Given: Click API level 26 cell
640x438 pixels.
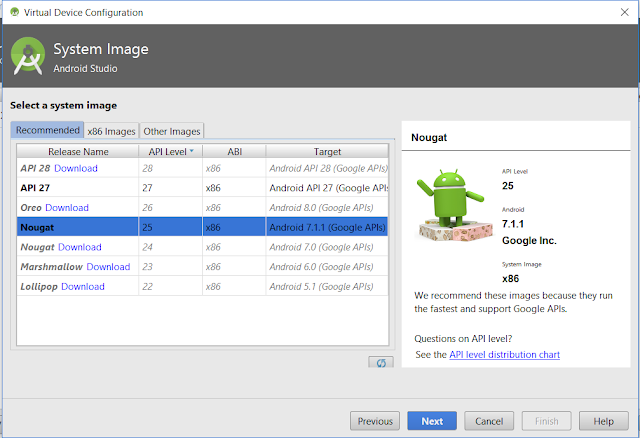Looking at the screenshot, I should (171, 208).
